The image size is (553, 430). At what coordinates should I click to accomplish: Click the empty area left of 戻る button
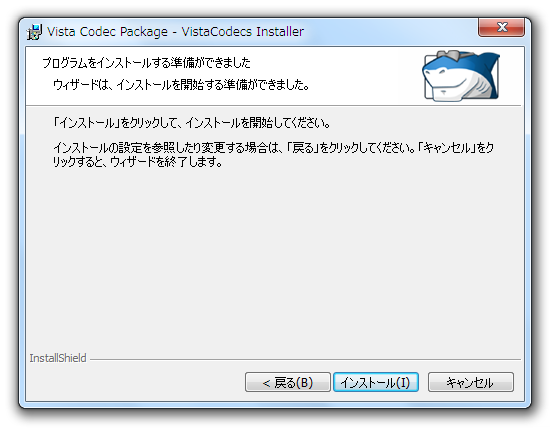click(136, 382)
